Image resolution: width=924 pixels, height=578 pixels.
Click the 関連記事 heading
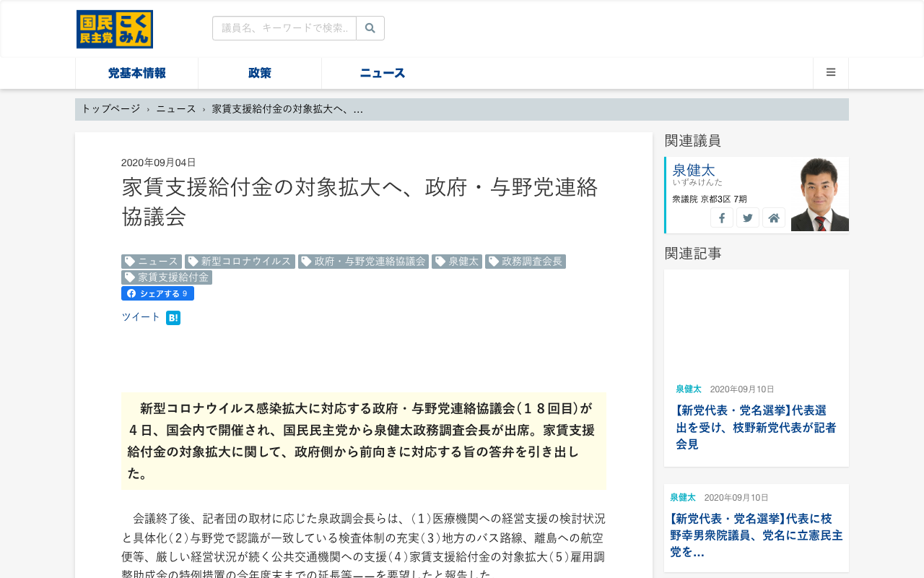[692, 253]
